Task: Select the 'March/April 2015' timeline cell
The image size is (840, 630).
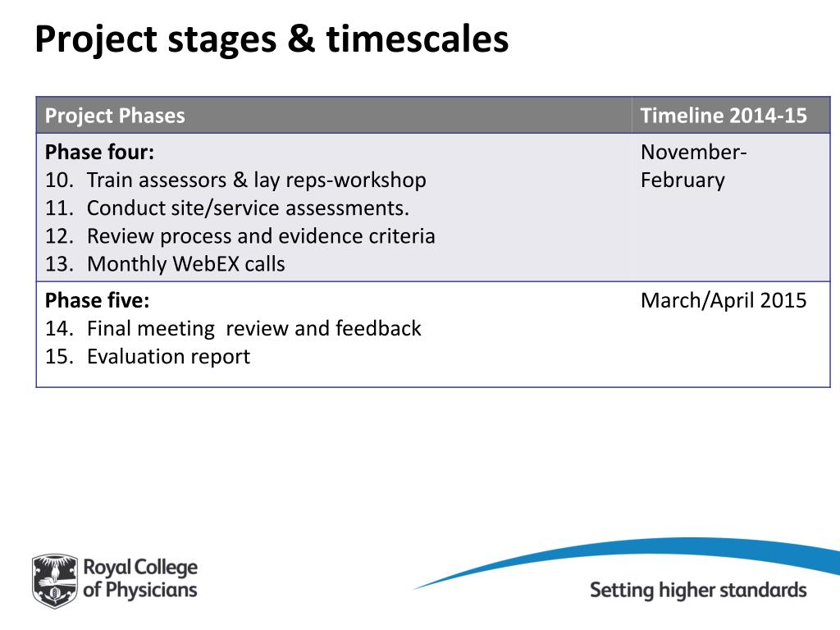Action: (724, 300)
